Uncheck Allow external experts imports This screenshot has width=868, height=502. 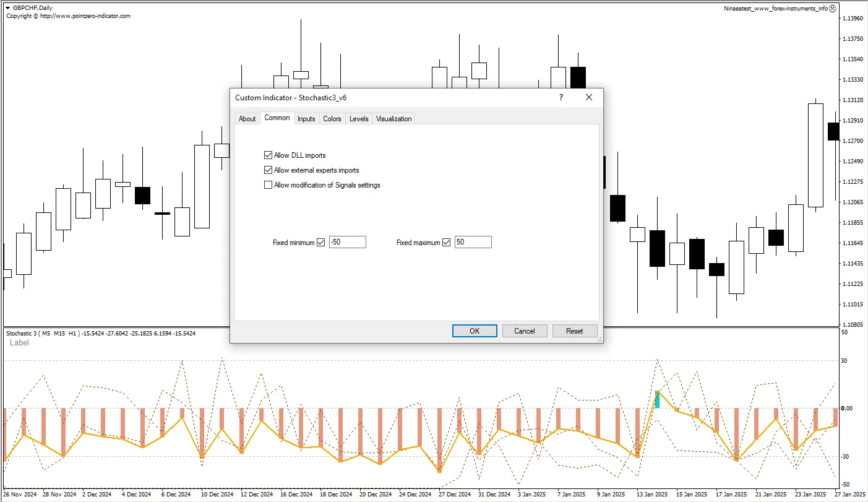pyautogui.click(x=268, y=170)
